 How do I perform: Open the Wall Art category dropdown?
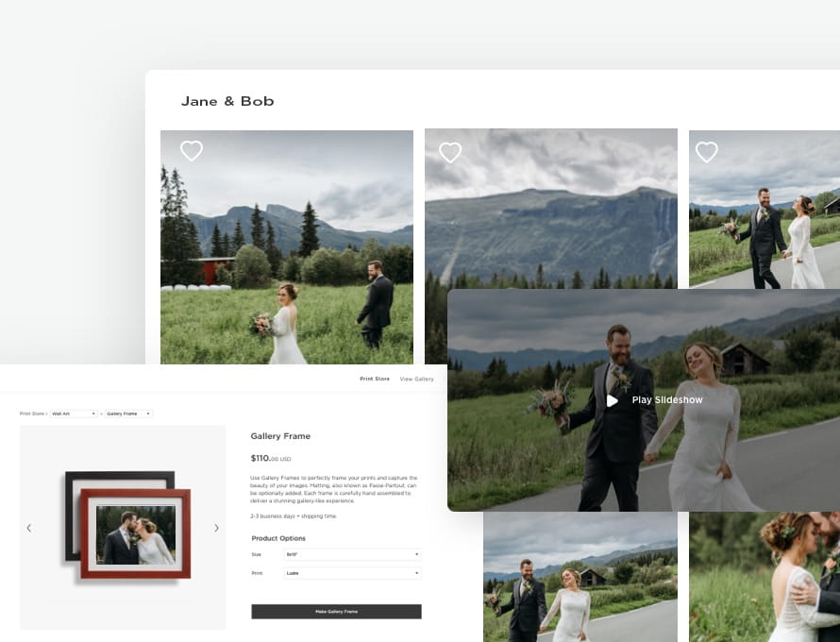(x=74, y=414)
